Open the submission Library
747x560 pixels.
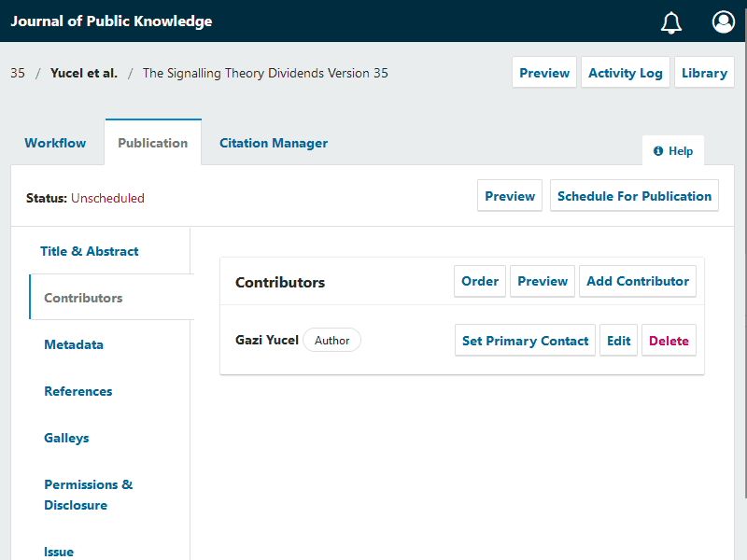coord(704,73)
